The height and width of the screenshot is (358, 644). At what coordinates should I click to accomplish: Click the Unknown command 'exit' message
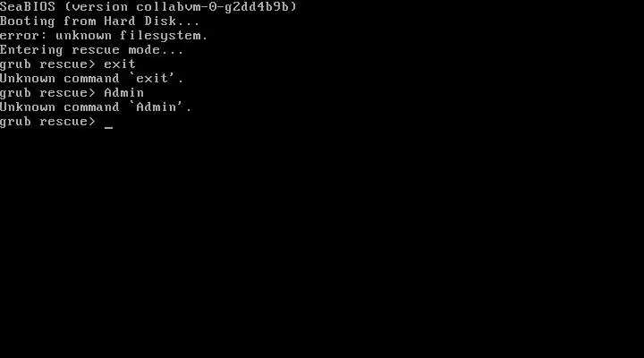pyautogui.click(x=91, y=78)
